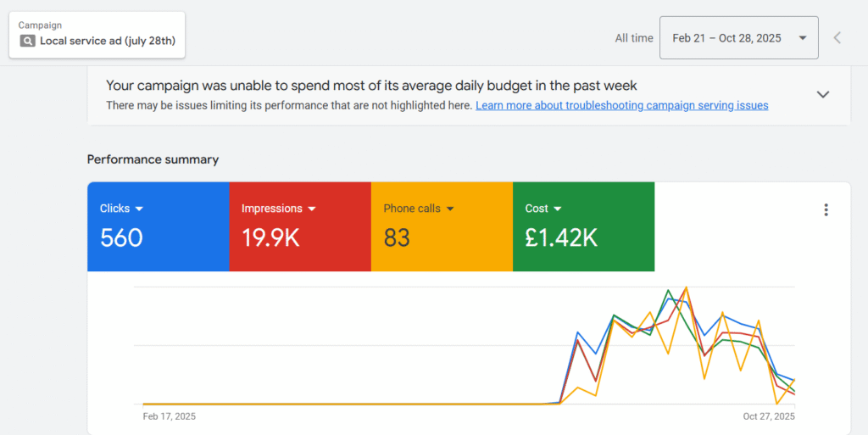Click the dropdown arrow on the Clicks tile

click(139, 209)
